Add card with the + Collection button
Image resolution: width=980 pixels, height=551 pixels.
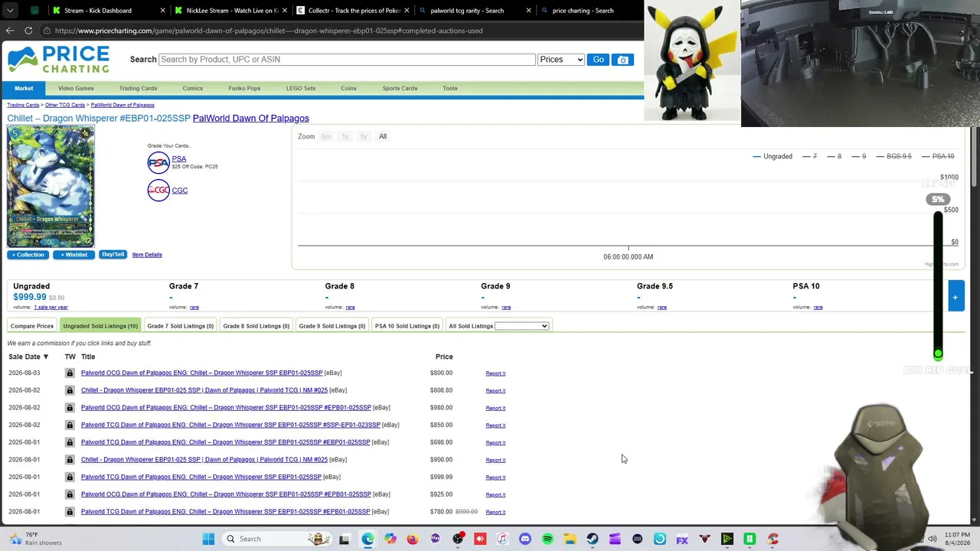tap(28, 255)
